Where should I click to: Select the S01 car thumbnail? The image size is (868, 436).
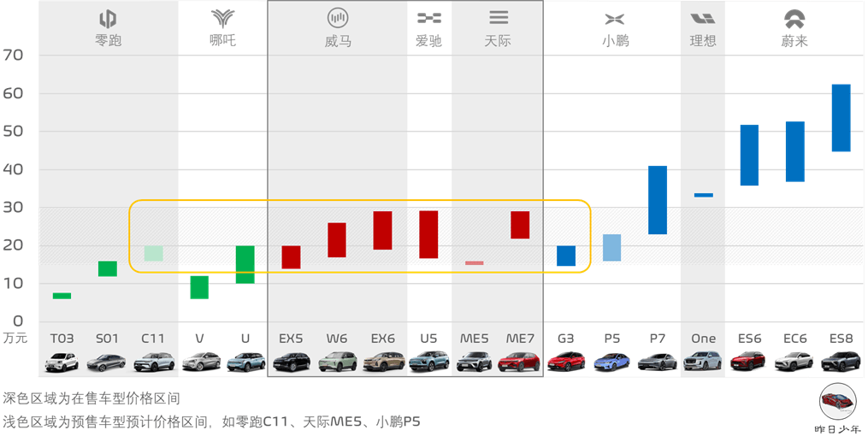(x=107, y=362)
